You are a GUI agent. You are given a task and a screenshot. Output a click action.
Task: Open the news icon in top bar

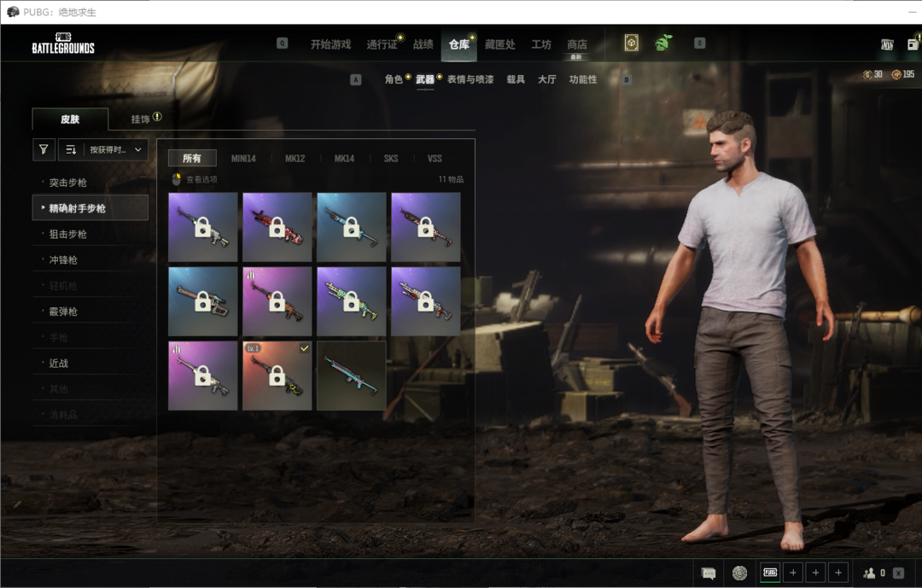pyautogui.click(x=887, y=44)
